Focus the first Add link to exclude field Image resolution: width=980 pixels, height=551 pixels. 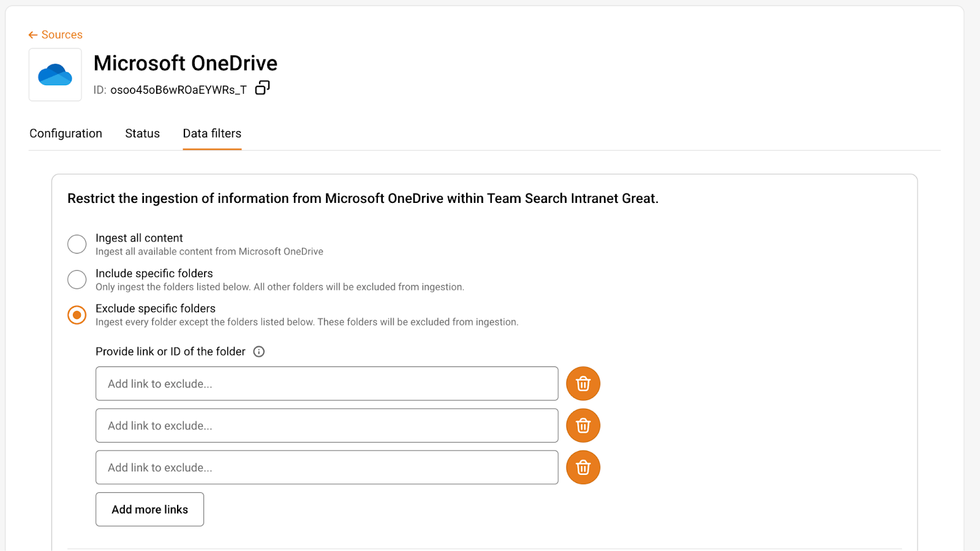326,384
